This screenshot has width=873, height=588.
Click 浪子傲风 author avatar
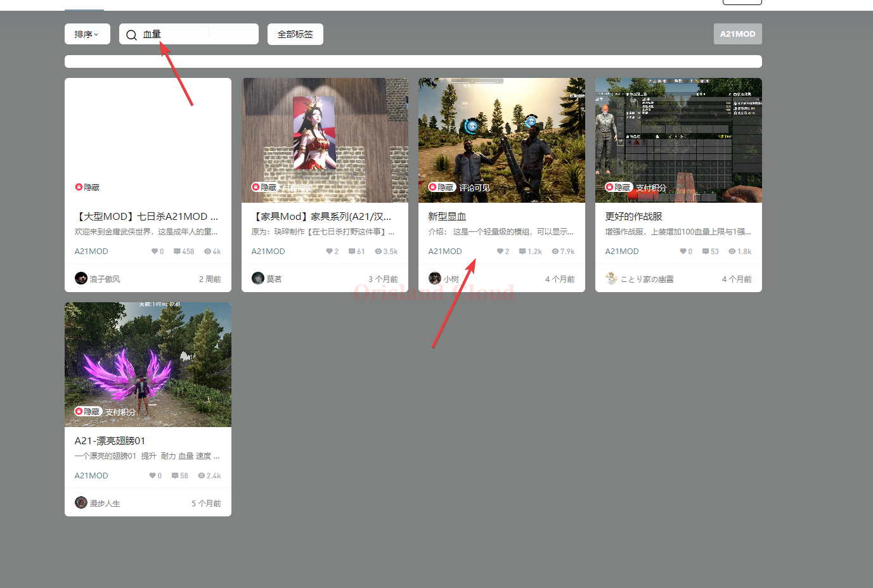pyautogui.click(x=81, y=278)
